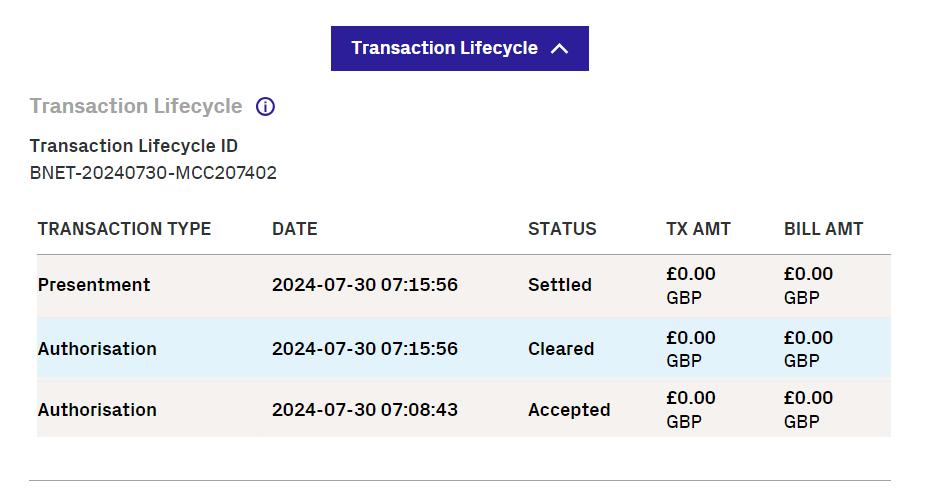The image size is (930, 495).
Task: Click the bill amount in the Accepted row
Action: point(808,410)
